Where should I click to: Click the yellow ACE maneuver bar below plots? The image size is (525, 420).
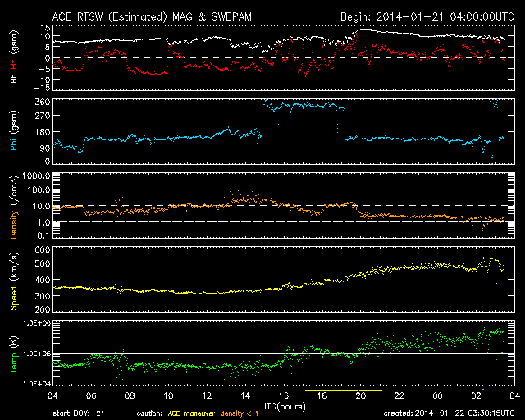(344, 390)
